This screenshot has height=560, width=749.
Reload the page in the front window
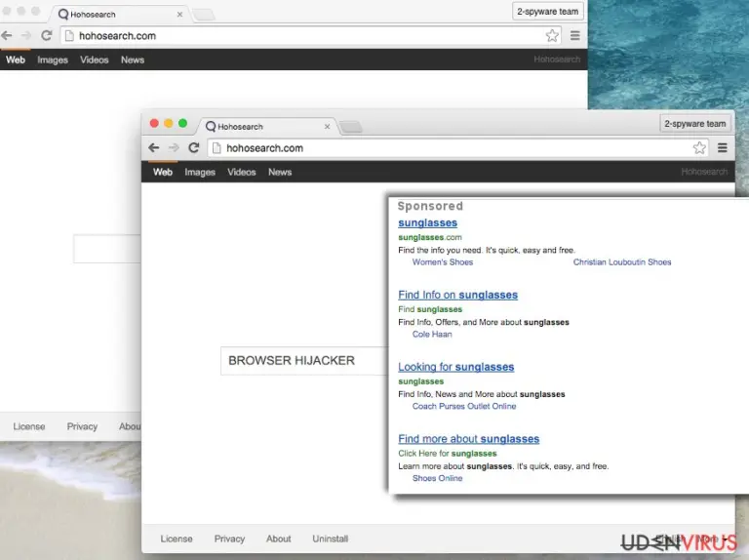pos(193,148)
